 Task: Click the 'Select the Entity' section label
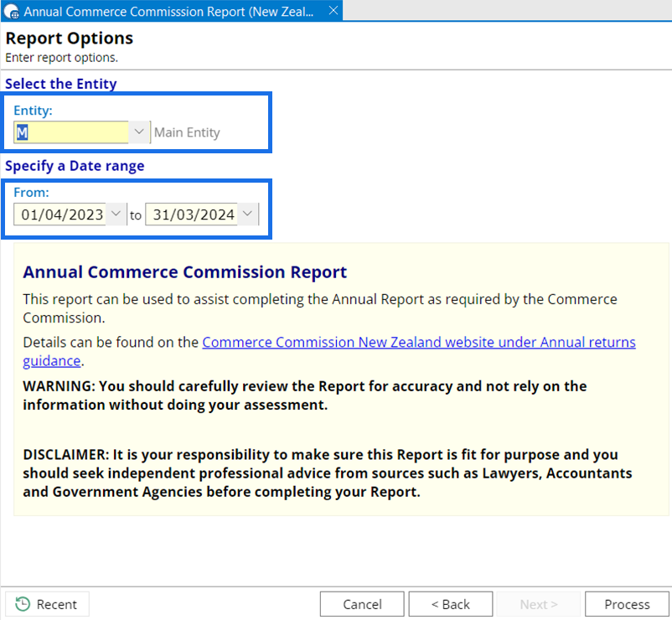[61, 84]
